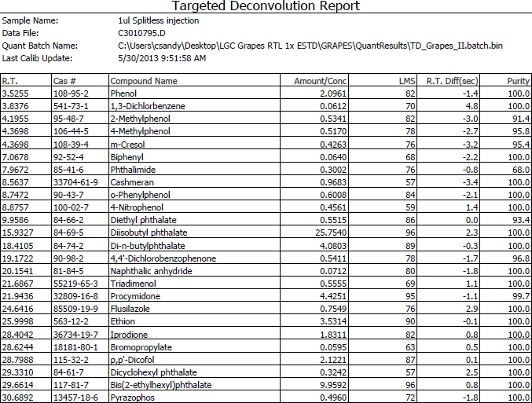
Task: Select the Targeted Deconvolution Report title
Action: pos(266,7)
